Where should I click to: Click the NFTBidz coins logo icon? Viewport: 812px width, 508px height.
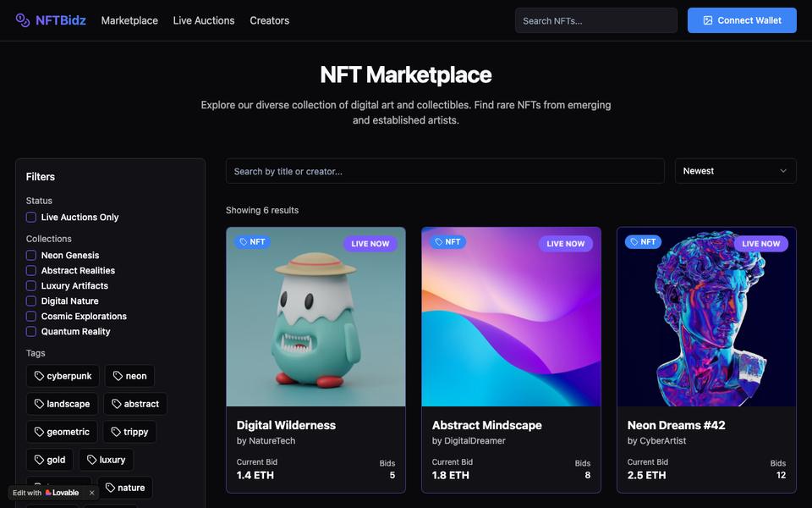[22, 20]
